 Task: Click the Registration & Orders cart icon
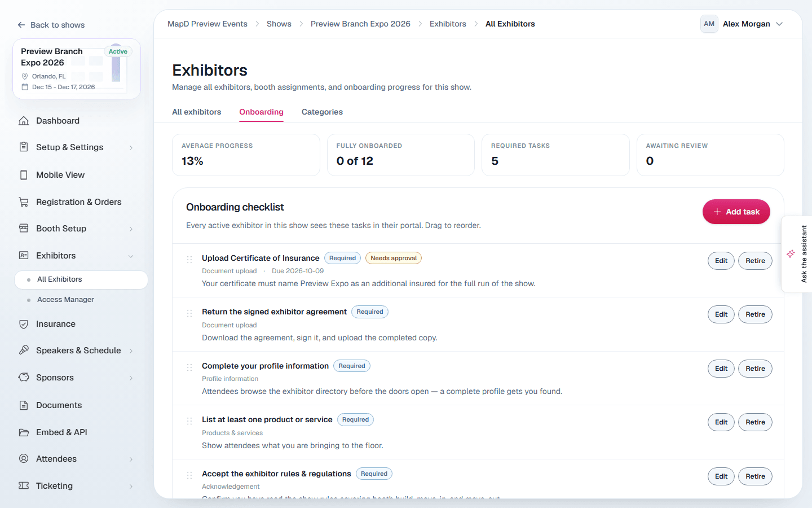coord(24,202)
